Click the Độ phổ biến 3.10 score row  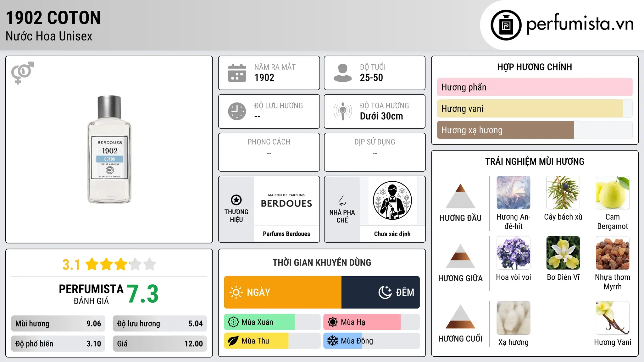(x=58, y=344)
